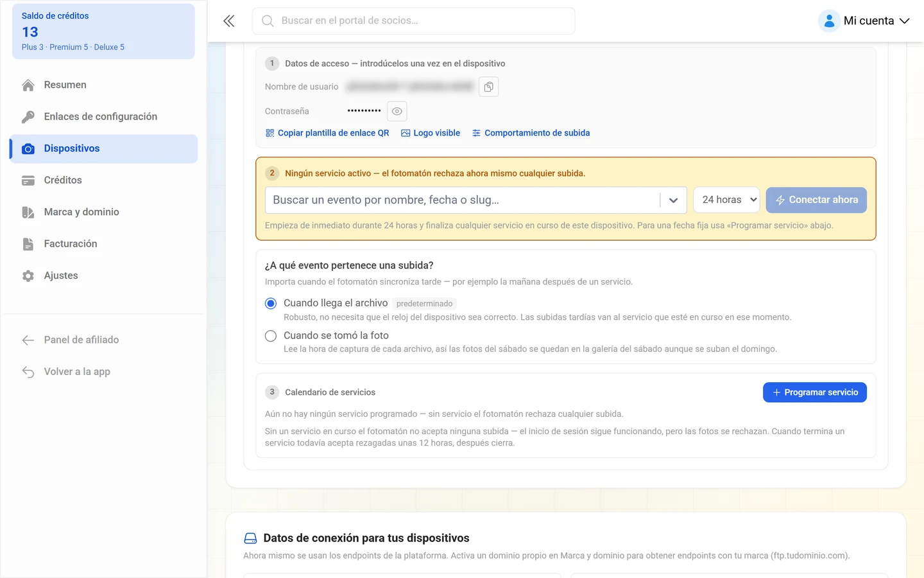924x578 pixels.
Task: Click the search magnifier icon
Action: pos(268,21)
